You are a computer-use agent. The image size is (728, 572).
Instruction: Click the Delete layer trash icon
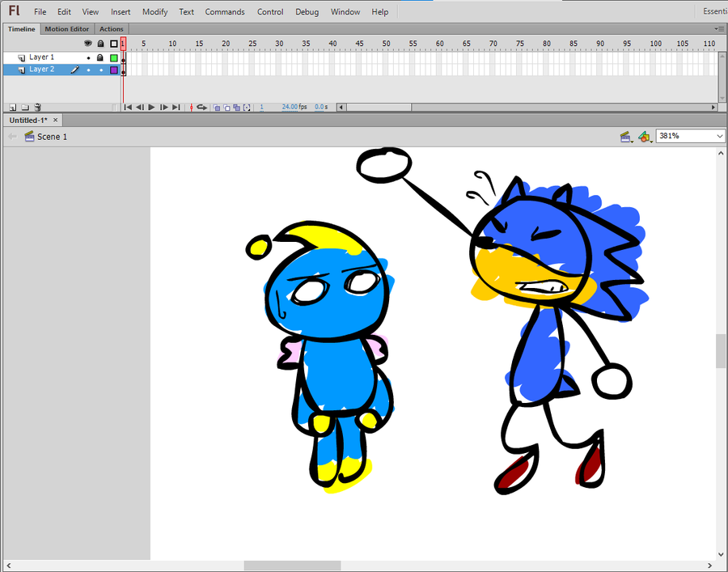pyautogui.click(x=37, y=108)
